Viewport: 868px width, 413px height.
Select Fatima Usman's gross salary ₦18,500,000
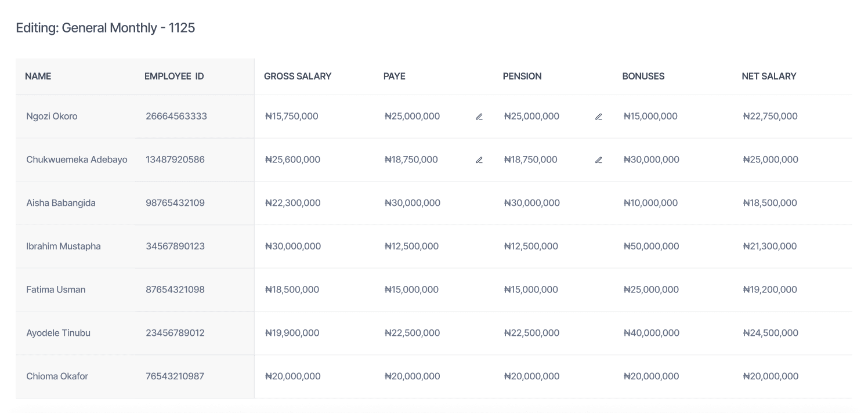coord(292,289)
